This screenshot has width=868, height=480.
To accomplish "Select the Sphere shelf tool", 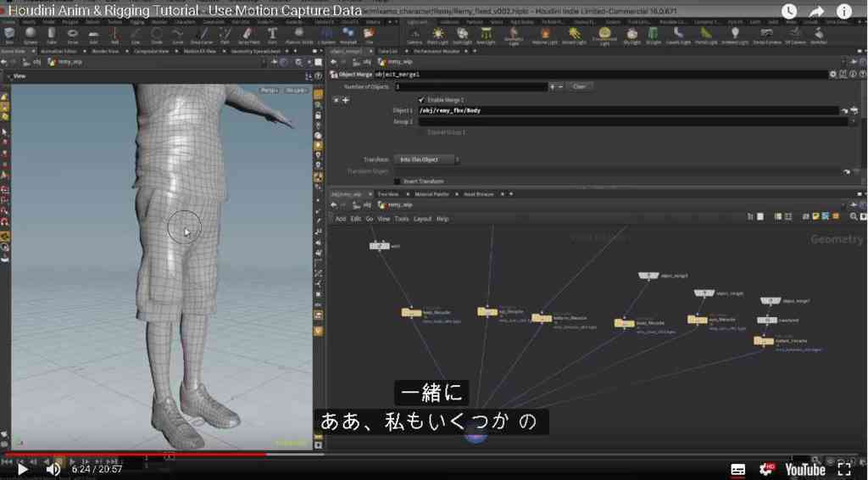I will pos(31,36).
